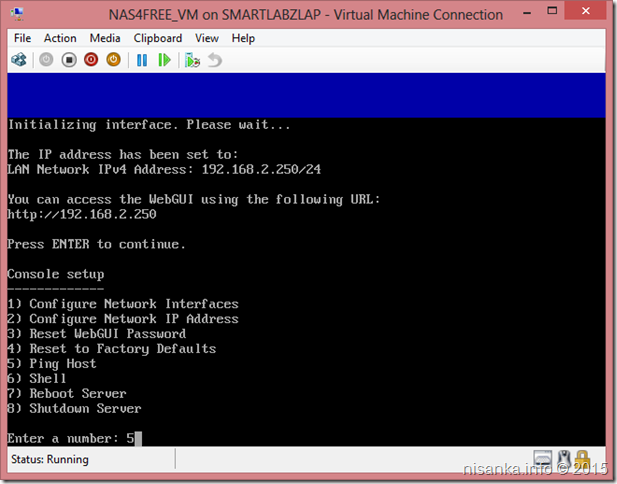This screenshot has height=484, width=617.
Task: Open the View menu
Action: pos(207,38)
